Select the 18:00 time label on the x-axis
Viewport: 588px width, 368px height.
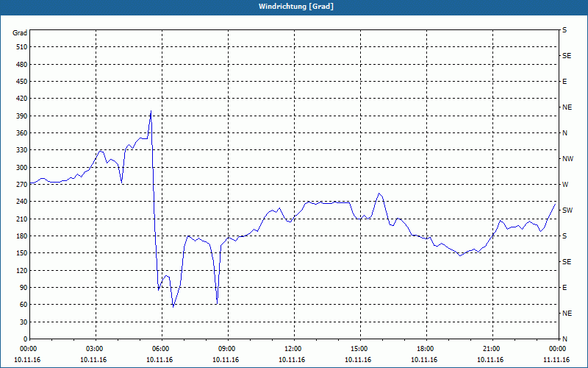pos(425,348)
